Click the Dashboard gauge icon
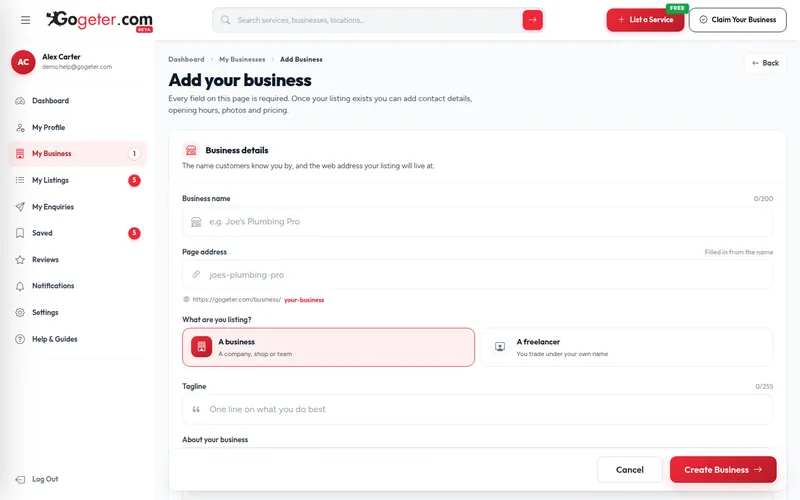Screen dimensions: 800x500 click(x=20, y=101)
